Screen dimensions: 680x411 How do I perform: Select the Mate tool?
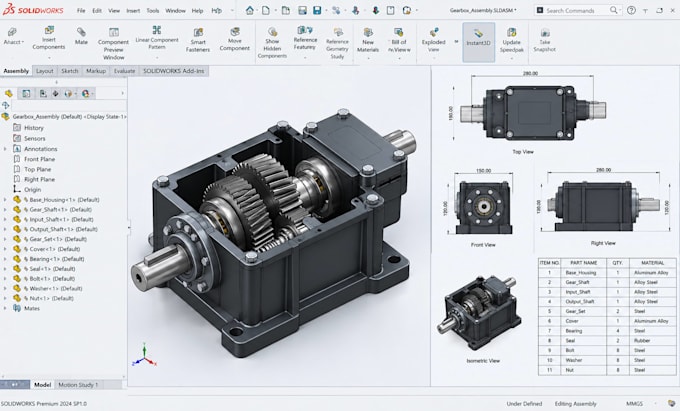click(81, 36)
